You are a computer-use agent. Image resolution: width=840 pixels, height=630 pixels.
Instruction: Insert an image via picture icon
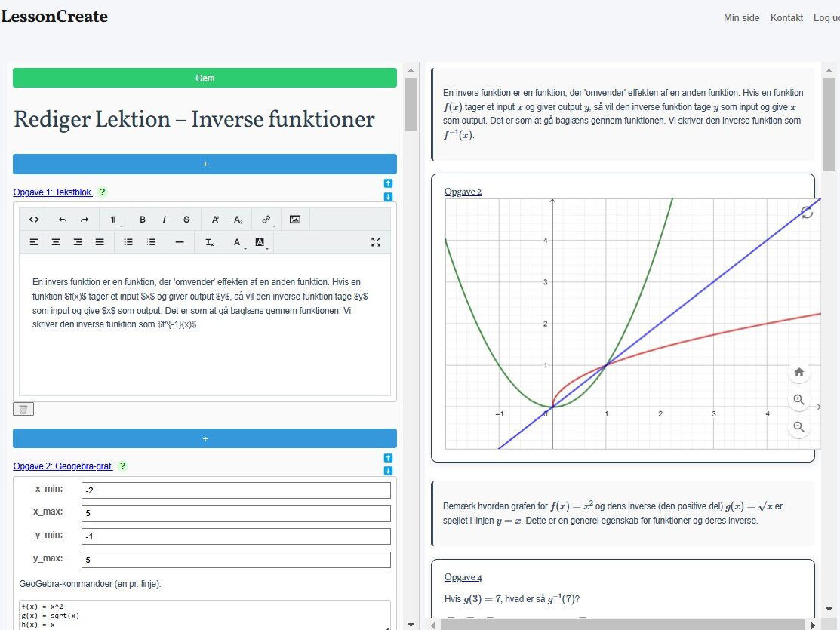(294, 220)
